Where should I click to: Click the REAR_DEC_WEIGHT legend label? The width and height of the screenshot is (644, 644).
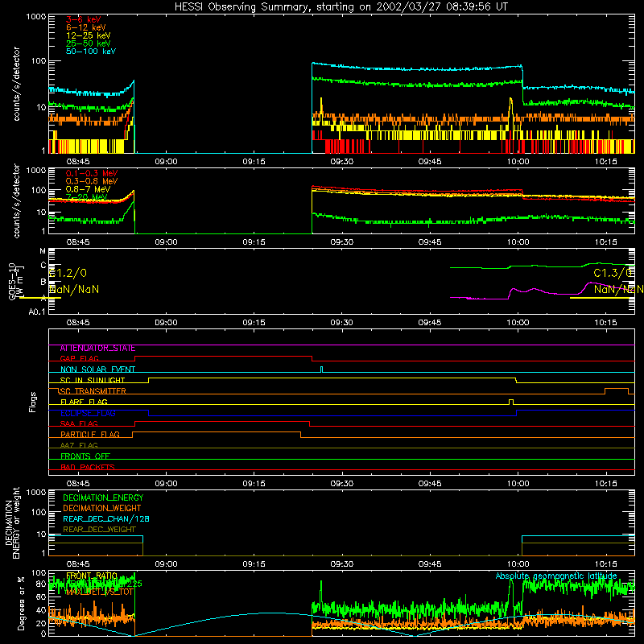(x=99, y=530)
